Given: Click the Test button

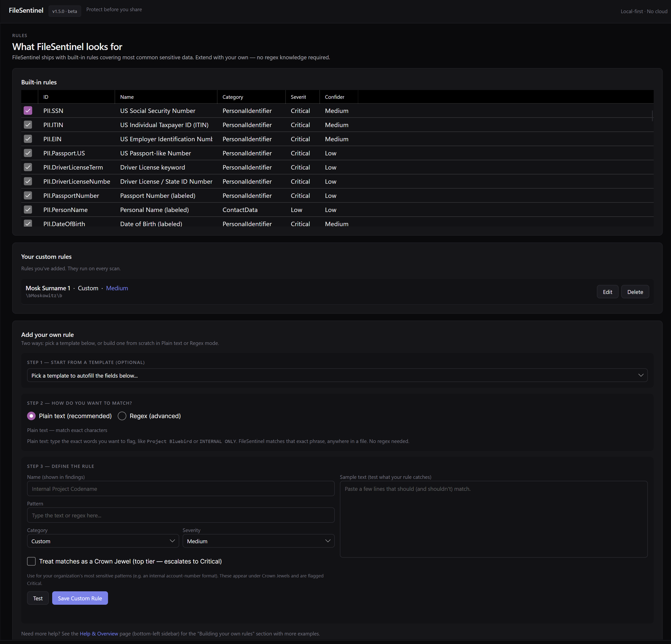Looking at the screenshot, I should click(x=38, y=598).
